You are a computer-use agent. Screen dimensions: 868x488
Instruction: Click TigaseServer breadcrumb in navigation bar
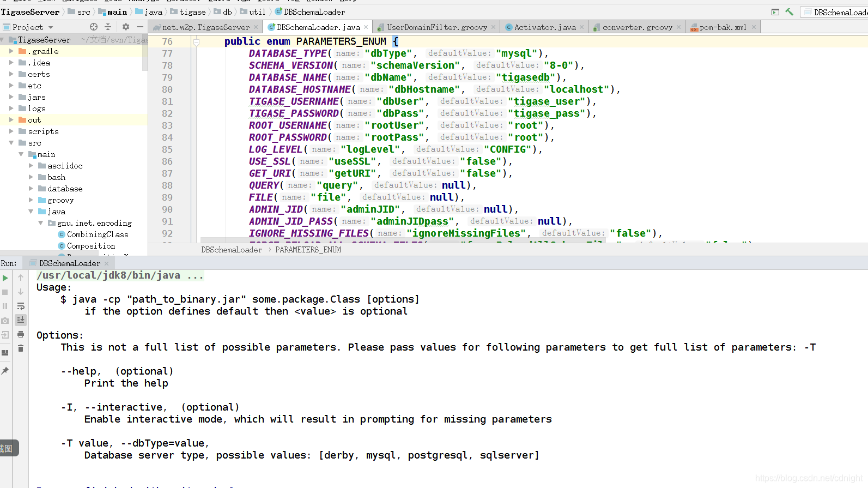(x=31, y=12)
